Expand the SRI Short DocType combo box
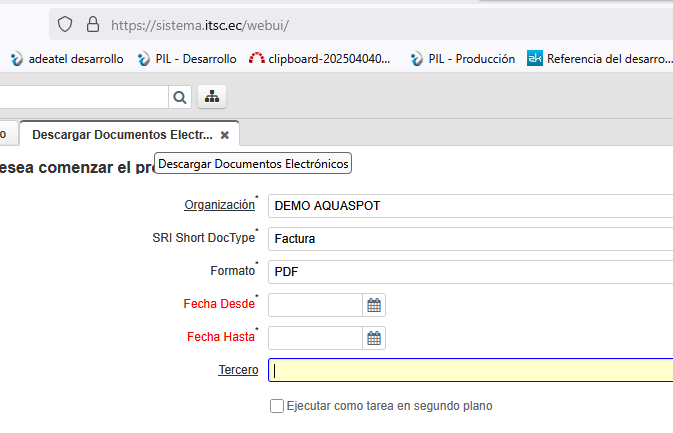 click(470, 239)
